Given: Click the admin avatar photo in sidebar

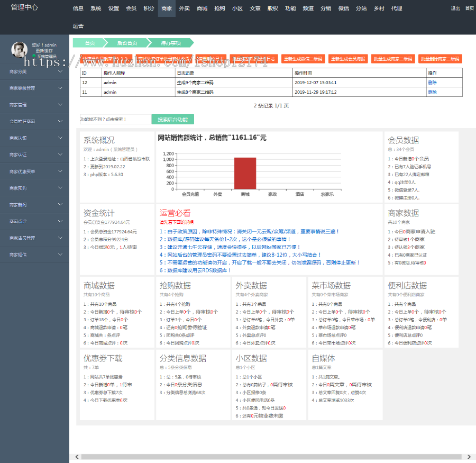Looking at the screenshot, I should (19, 50).
